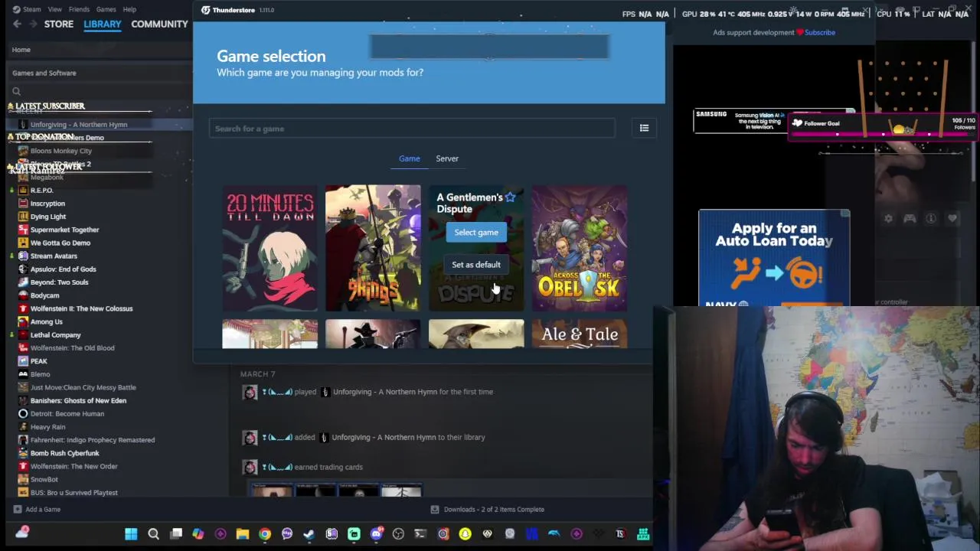This screenshot has width=980, height=551.
Task: Choose the 9 Kings game card
Action: click(x=373, y=248)
